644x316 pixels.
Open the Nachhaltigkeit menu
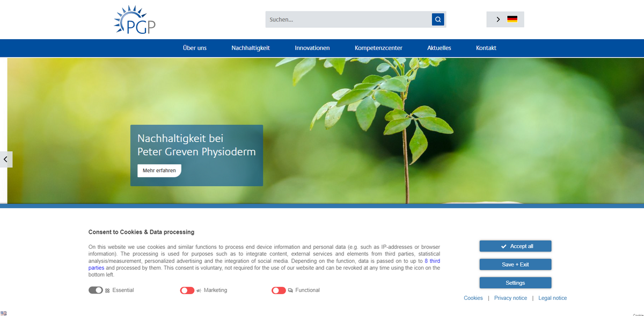251,48
